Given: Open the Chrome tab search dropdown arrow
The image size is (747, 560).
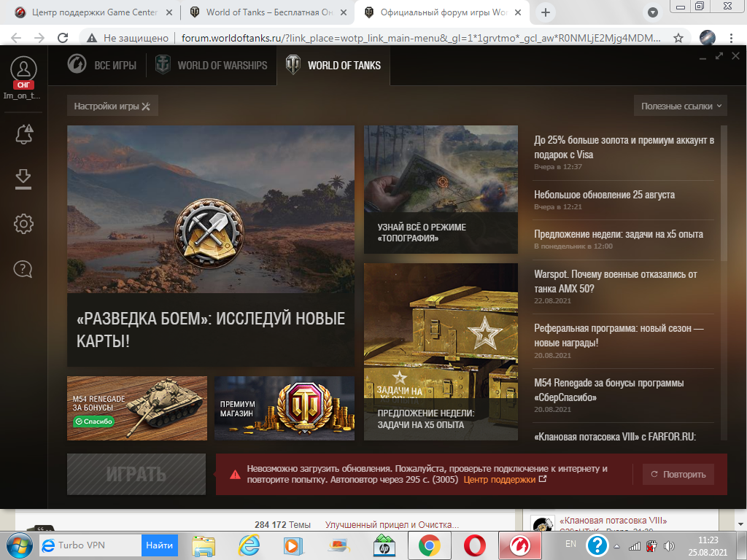Looking at the screenshot, I should [x=653, y=12].
